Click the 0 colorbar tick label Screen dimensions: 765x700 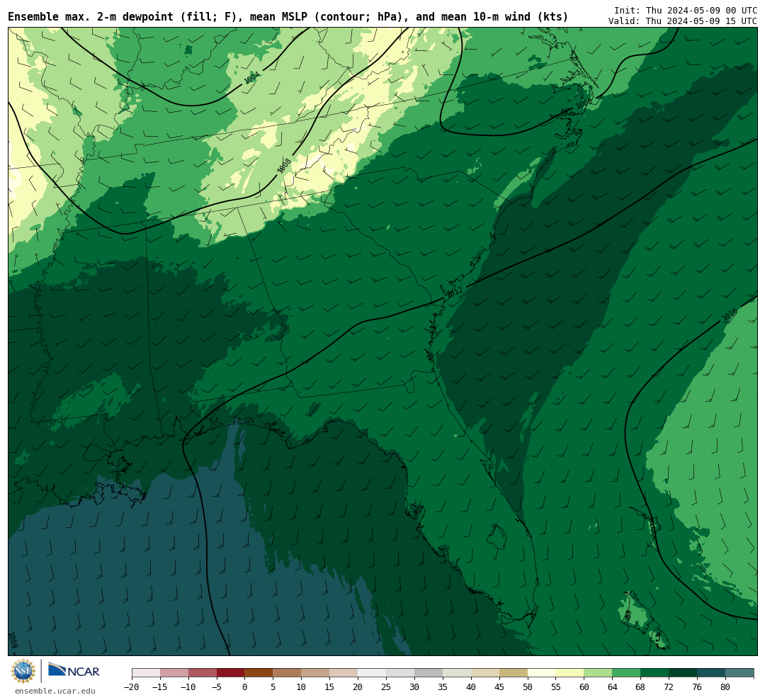click(245, 687)
